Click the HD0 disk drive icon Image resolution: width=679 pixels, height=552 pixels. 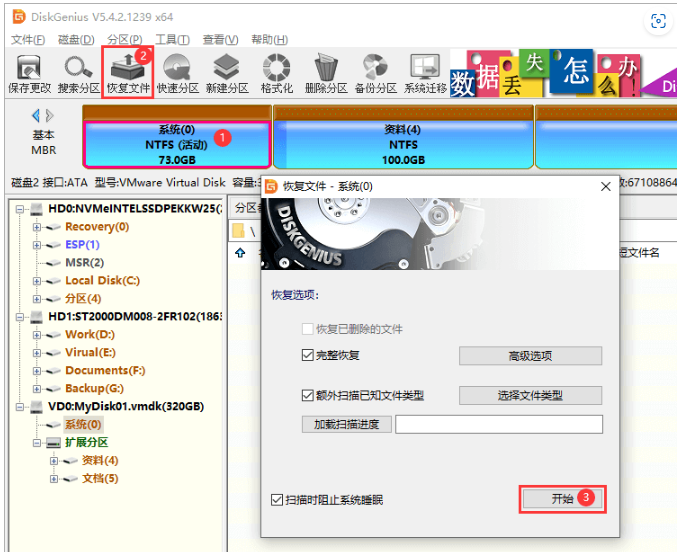coord(37,209)
